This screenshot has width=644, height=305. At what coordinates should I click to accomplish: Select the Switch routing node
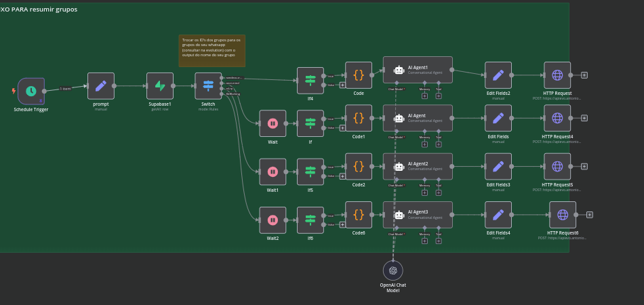click(x=208, y=86)
